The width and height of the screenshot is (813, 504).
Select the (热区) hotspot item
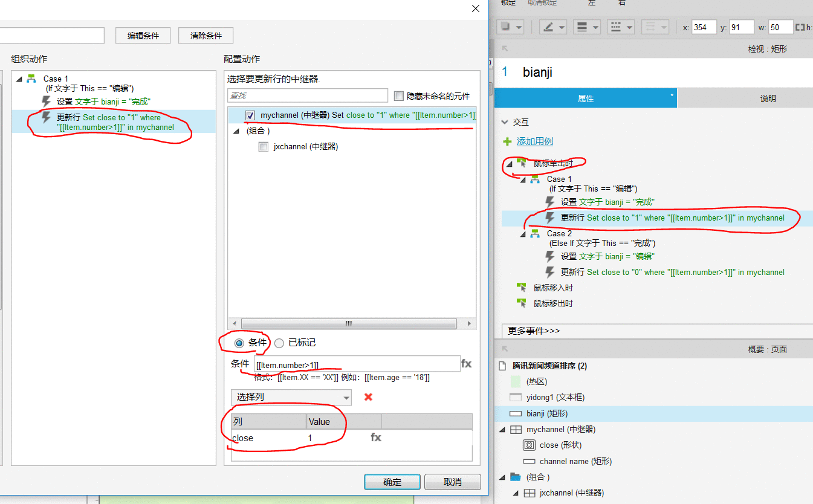(x=536, y=381)
